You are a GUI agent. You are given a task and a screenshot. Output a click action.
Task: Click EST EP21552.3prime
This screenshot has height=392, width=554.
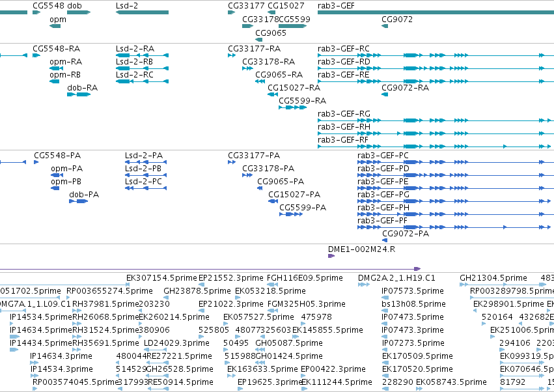[231, 278]
